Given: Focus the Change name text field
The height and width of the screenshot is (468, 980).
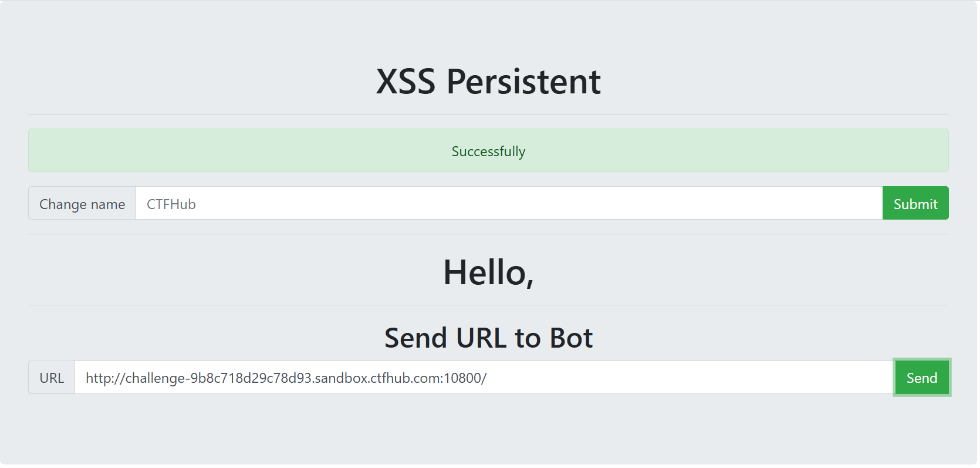Looking at the screenshot, I should tap(508, 203).
